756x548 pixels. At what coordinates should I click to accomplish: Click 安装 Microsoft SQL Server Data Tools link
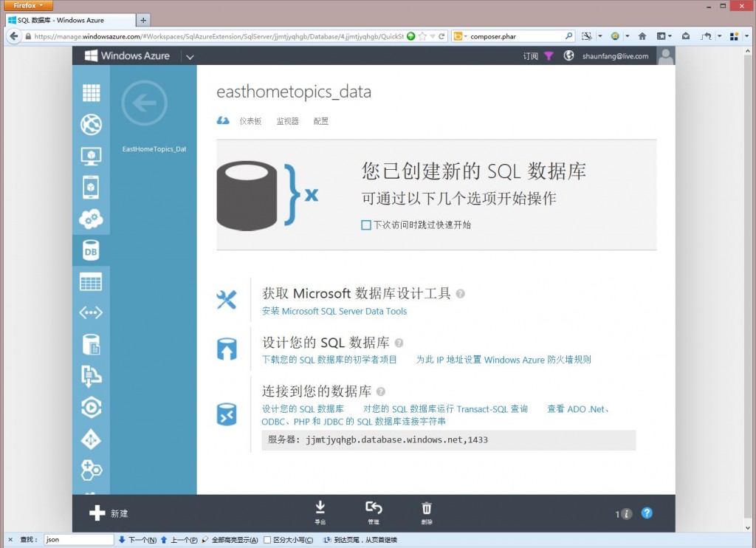coord(334,311)
